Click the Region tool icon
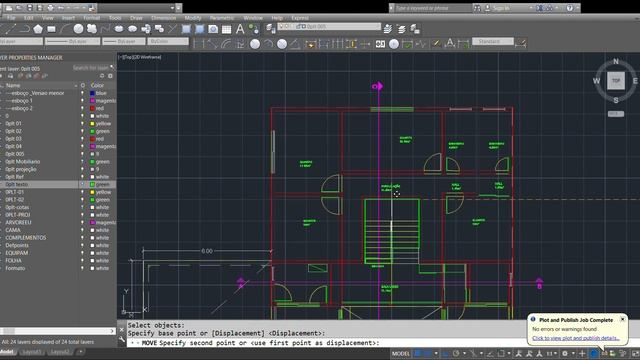This screenshot has width=640, height=360. (x=213, y=29)
